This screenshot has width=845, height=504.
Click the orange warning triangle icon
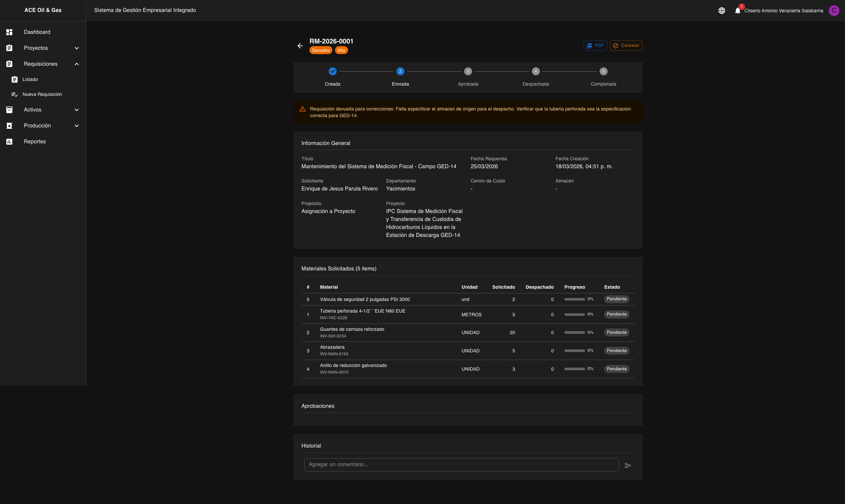click(x=302, y=109)
